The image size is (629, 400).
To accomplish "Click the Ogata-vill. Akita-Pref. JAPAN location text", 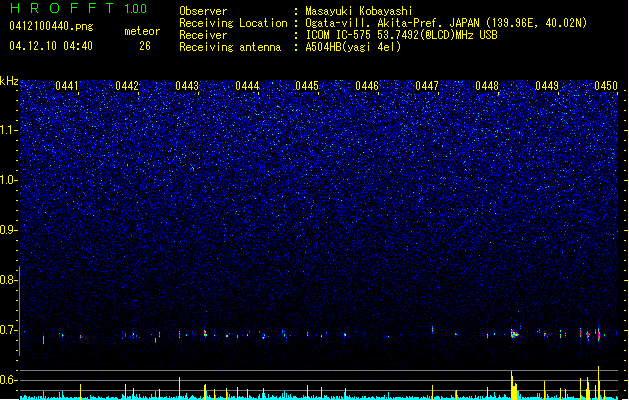I will click(446, 23).
